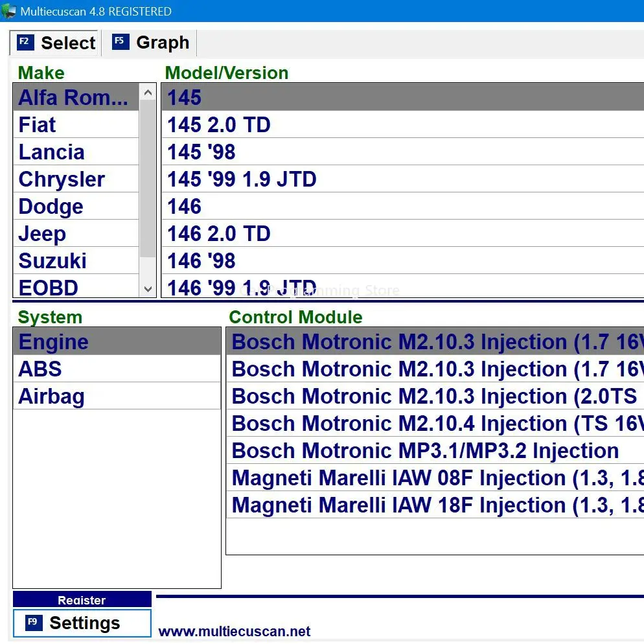The height and width of the screenshot is (644, 644).
Task: Click the Make list scrollbar thumb
Action: point(148,179)
